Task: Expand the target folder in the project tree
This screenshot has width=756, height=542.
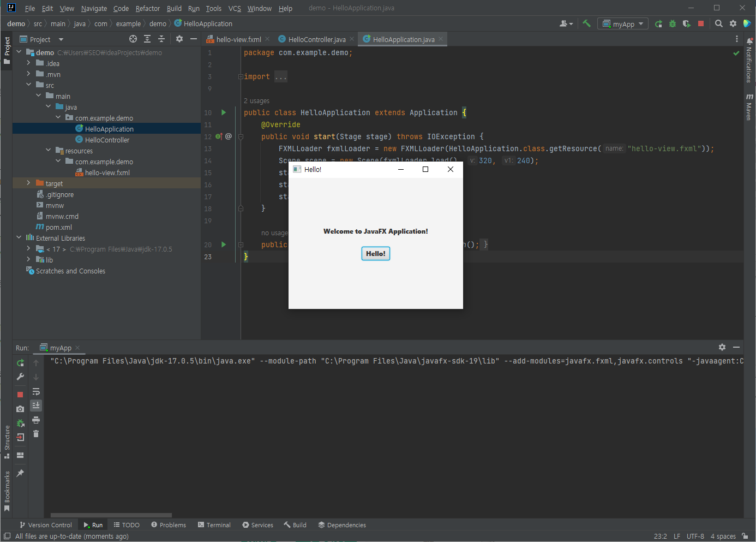Action: coord(28,183)
